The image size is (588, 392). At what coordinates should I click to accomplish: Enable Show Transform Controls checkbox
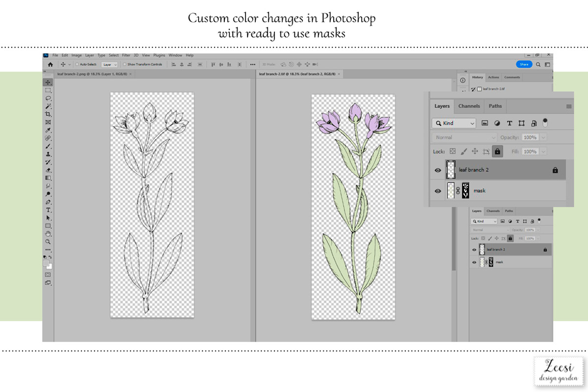coord(125,64)
